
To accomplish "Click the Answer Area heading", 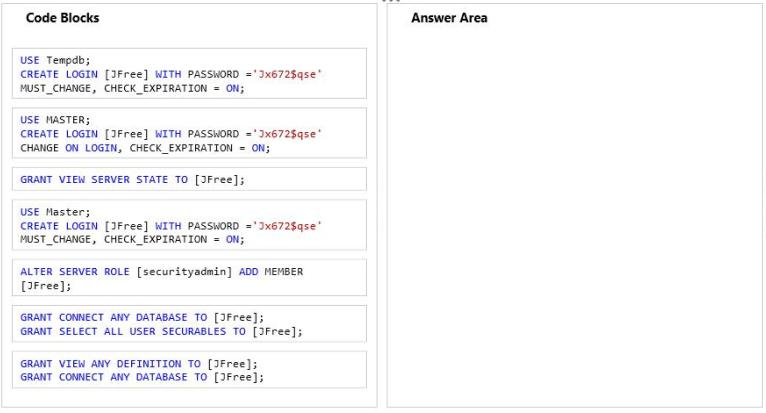I will 449,18.
